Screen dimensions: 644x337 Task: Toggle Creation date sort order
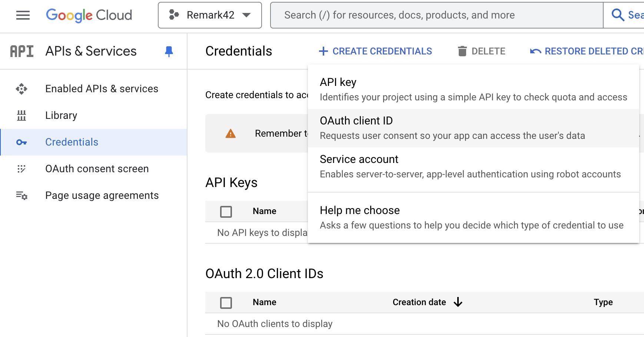458,302
